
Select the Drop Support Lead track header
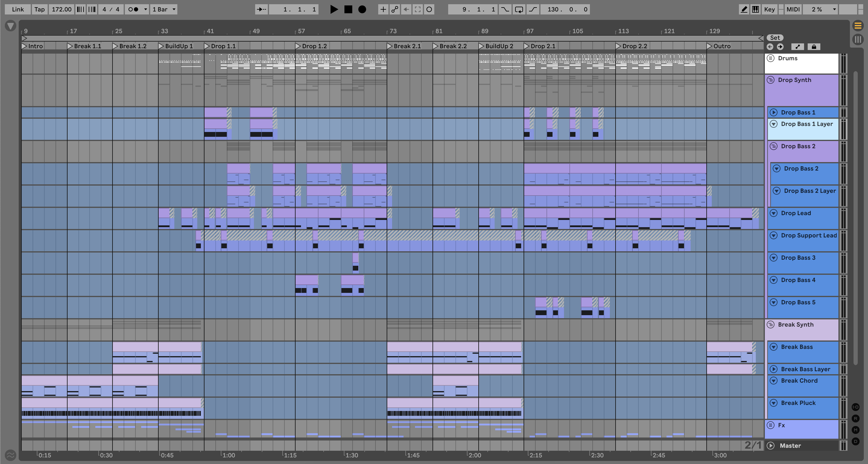[x=803, y=240]
